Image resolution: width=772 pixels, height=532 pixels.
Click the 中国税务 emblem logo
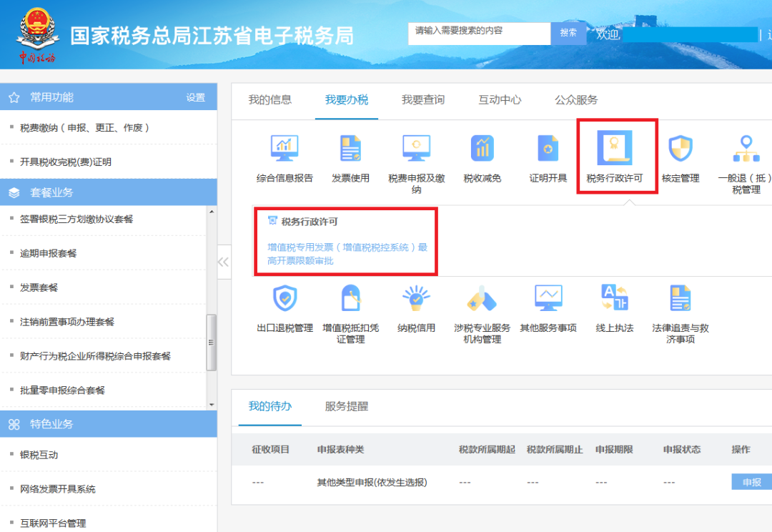[x=37, y=36]
